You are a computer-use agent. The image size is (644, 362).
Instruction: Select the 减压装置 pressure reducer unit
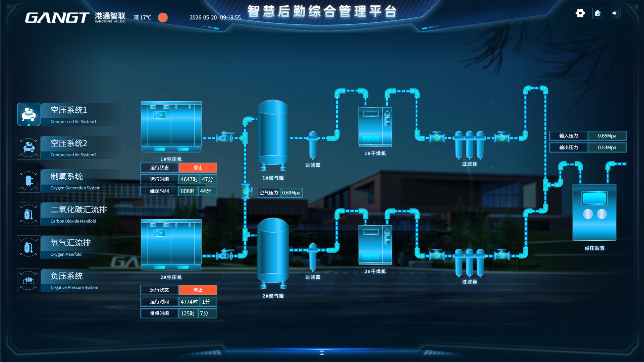pyautogui.click(x=594, y=212)
